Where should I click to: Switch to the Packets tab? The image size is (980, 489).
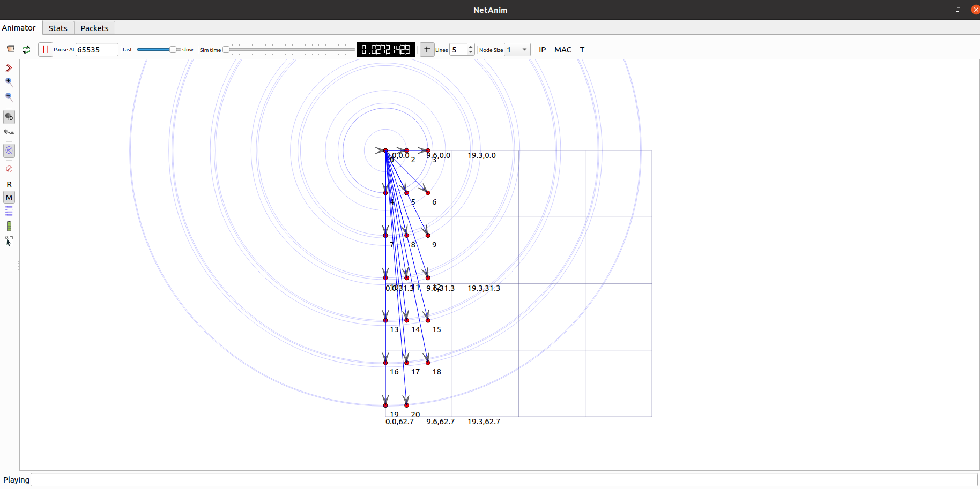[x=94, y=28]
